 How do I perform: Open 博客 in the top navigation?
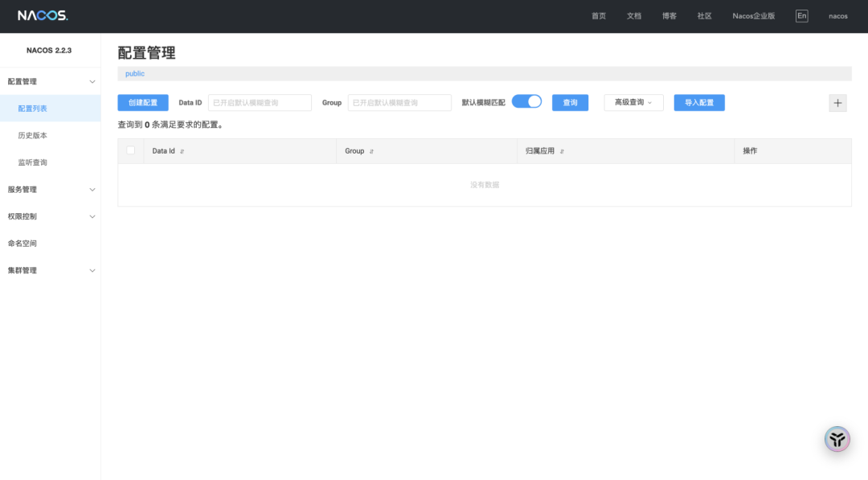coord(669,16)
